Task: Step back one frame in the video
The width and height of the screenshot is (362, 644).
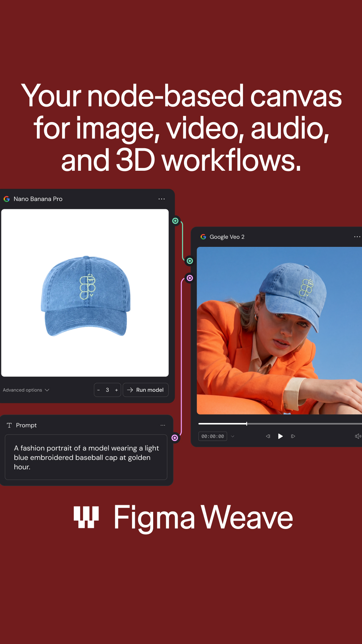Action: click(x=268, y=436)
